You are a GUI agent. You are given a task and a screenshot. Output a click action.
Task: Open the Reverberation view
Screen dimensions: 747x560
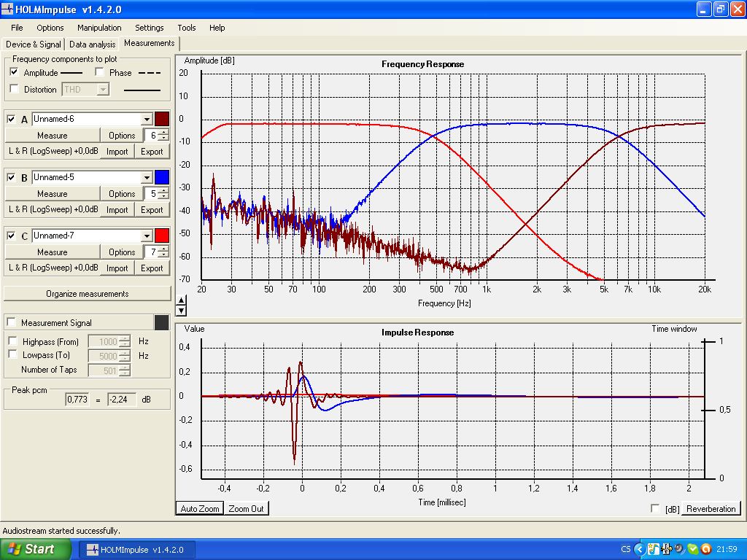pyautogui.click(x=711, y=508)
